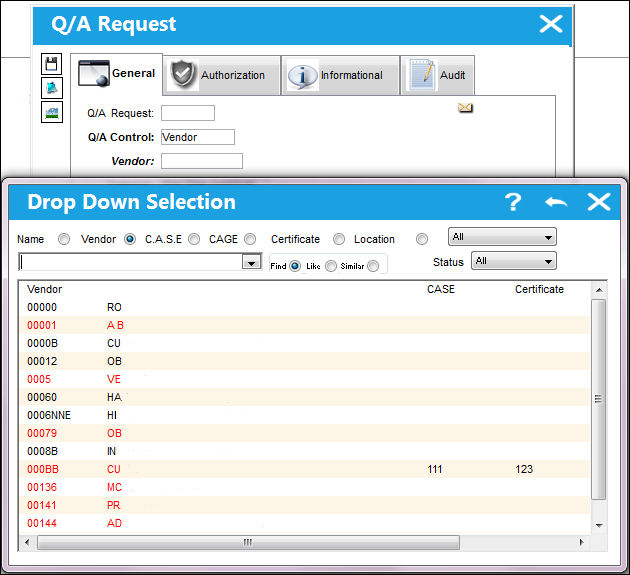Screen dimensions: 630x575
Task: Select the CAGE radio button
Action: (250, 239)
